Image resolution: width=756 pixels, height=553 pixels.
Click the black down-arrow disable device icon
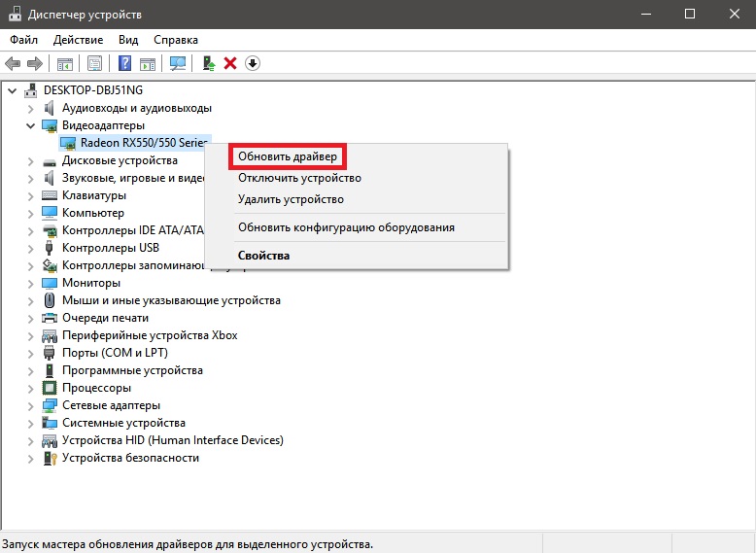click(253, 63)
